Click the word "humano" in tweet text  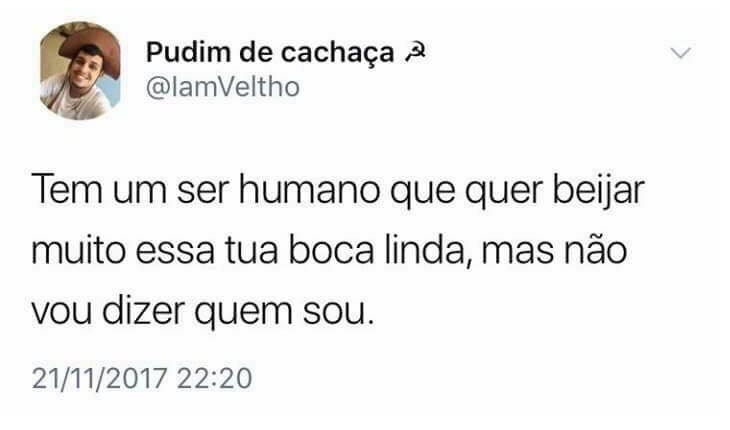[309, 189]
